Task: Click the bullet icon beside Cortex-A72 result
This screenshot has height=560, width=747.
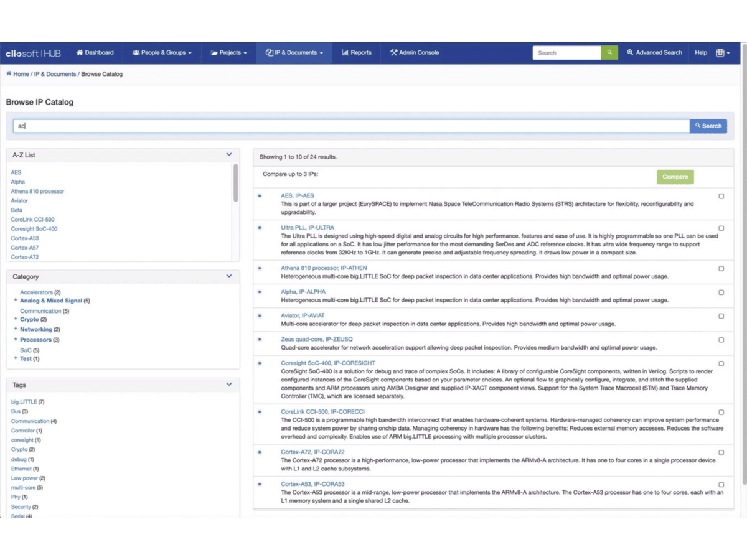Action: [260, 452]
